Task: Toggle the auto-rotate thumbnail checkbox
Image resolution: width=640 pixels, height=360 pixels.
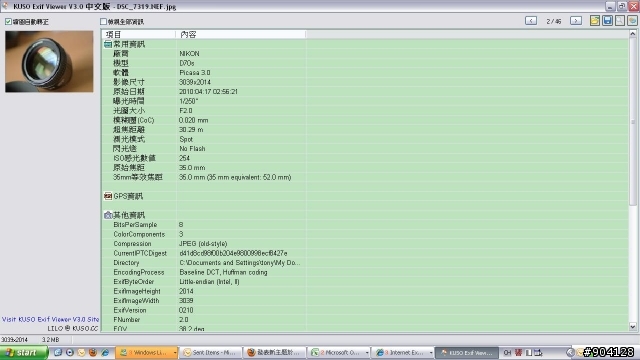Action: tap(8, 22)
